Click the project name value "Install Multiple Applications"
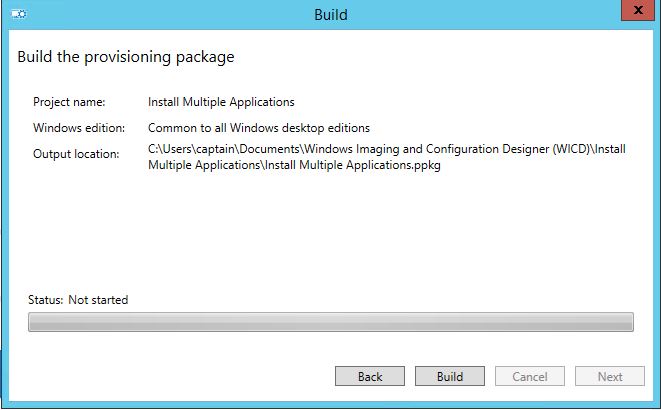Image resolution: width=661 pixels, height=410 pixels. [x=221, y=102]
